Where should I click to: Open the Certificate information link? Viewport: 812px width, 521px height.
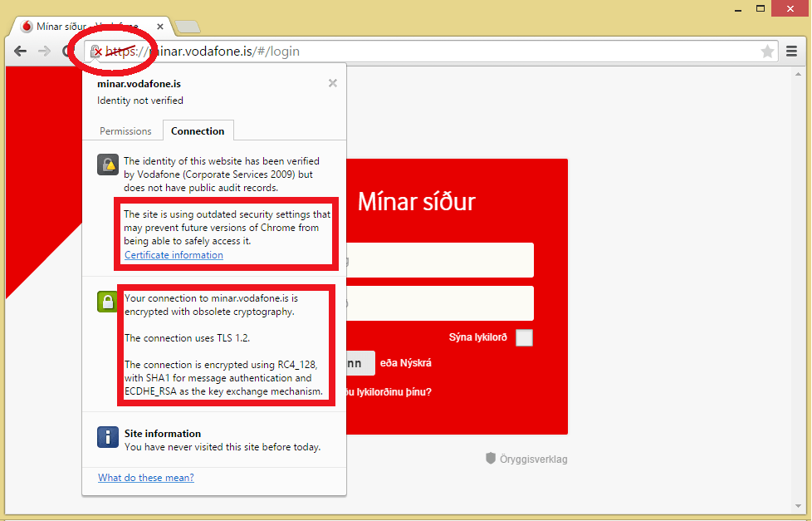[174, 255]
